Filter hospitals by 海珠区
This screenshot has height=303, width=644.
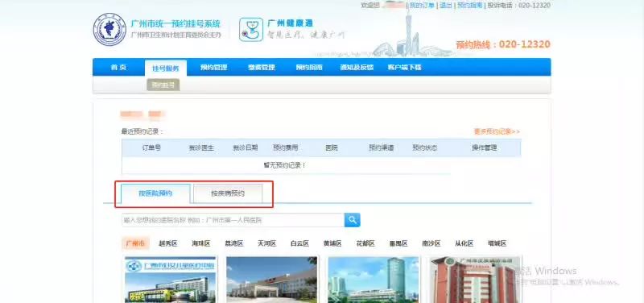click(200, 243)
